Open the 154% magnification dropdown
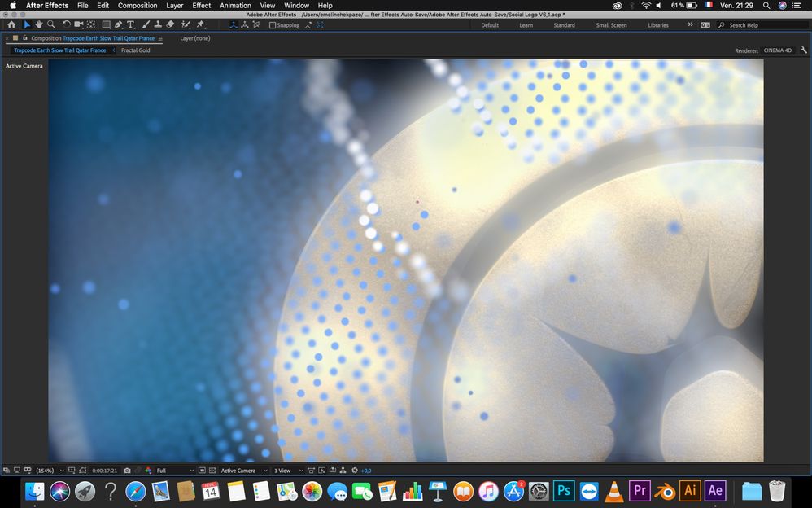 [x=50, y=471]
